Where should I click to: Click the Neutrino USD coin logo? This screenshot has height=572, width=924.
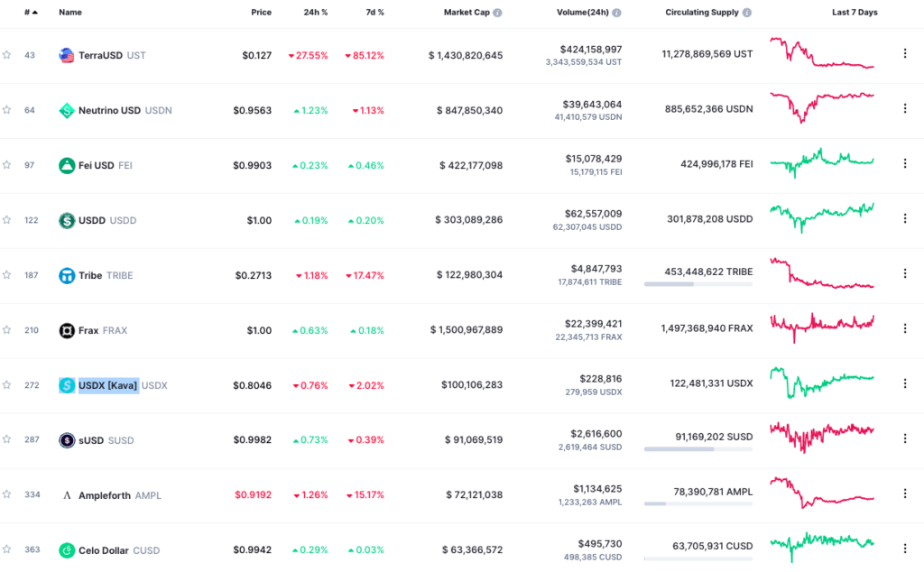pos(66,110)
